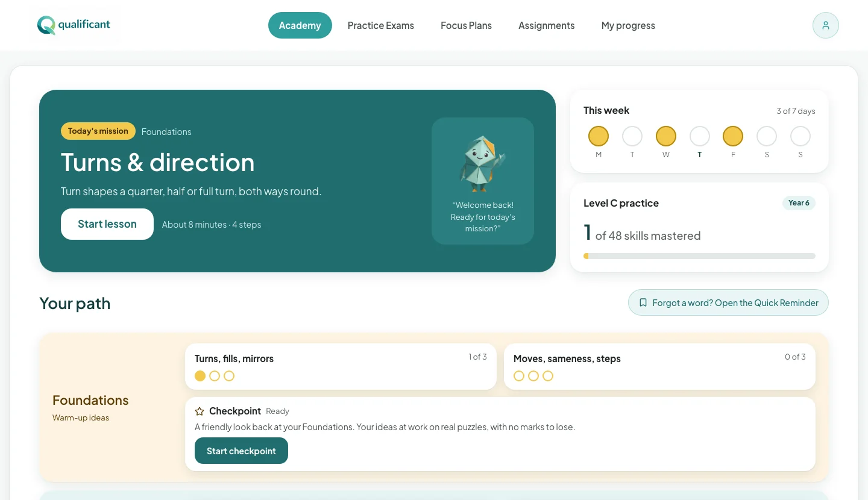The height and width of the screenshot is (500, 868).
Task: Go to the Assignments tab
Action: point(547,25)
